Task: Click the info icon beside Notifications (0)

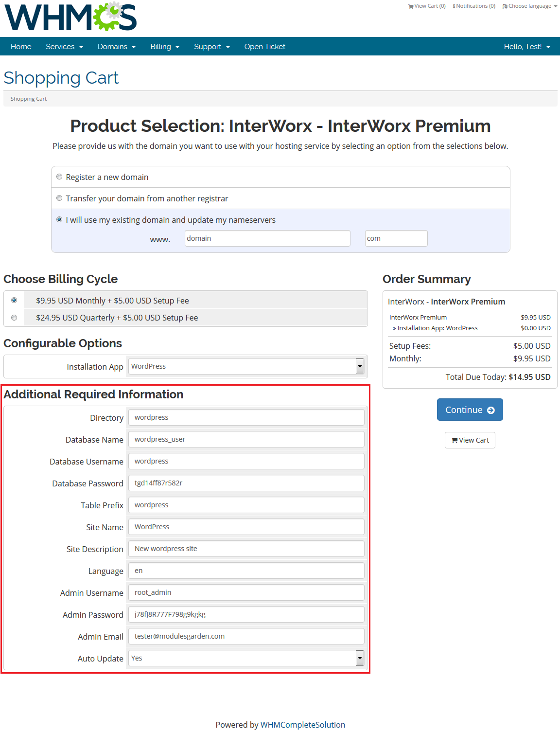Action: pos(454,6)
